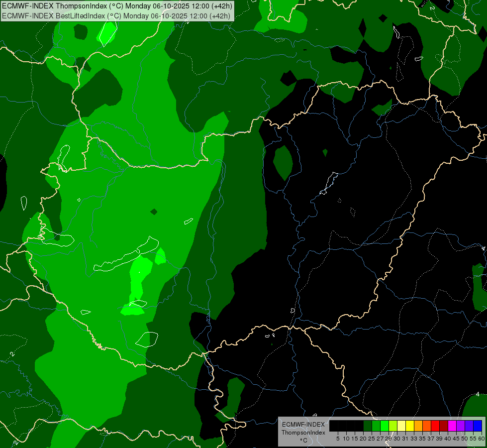Click the legend scale value 5
This screenshot has width=487, height=448.
pos(338,439)
